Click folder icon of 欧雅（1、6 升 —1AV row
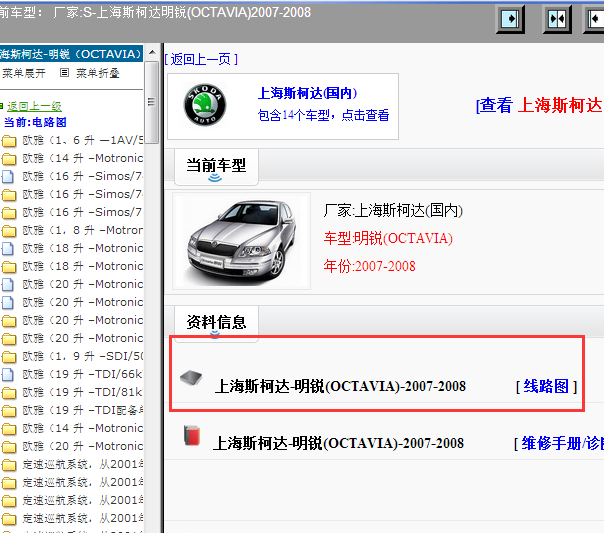Viewport: 604px width, 533px height. click(x=9, y=141)
